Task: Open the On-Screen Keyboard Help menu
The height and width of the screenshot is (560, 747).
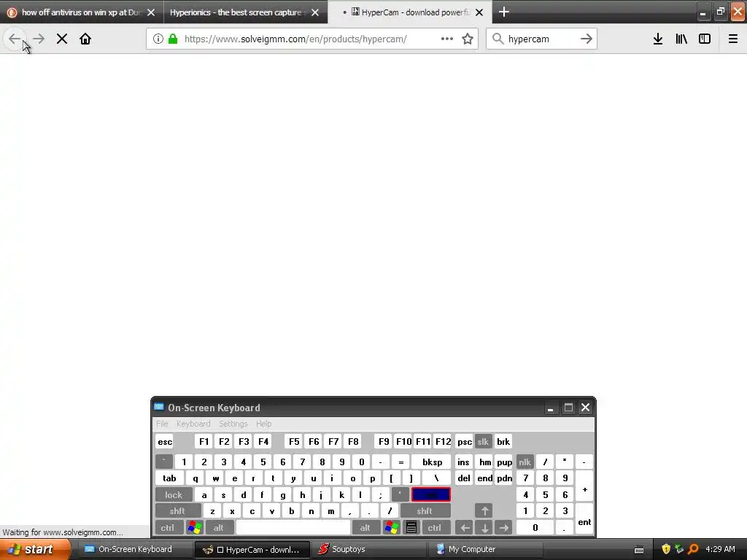Action: pyautogui.click(x=263, y=424)
